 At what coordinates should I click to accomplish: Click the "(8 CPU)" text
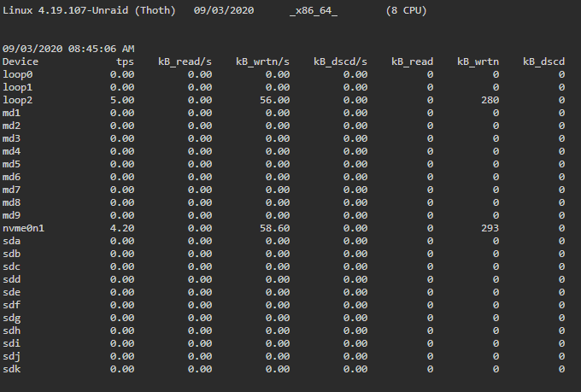[406, 10]
